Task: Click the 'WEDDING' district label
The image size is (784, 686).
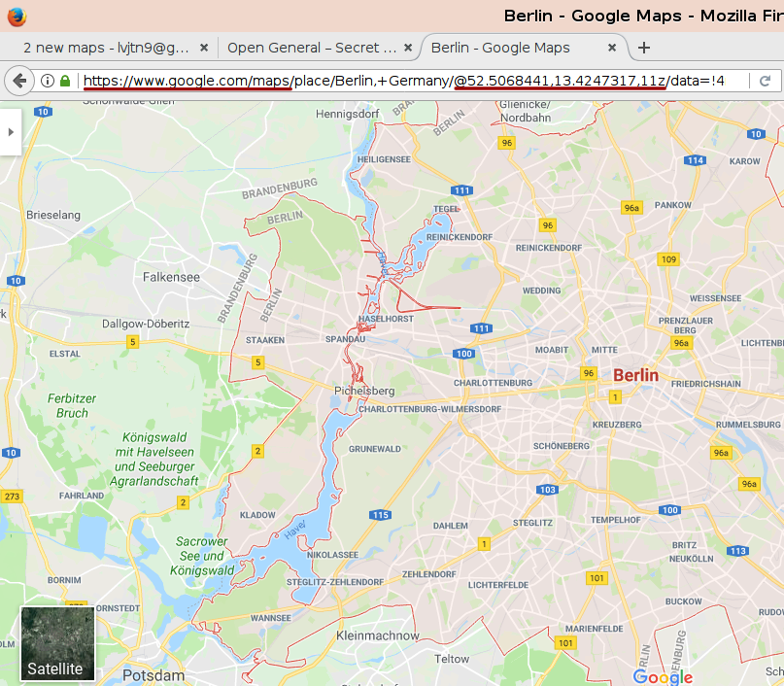Action: pos(541,291)
